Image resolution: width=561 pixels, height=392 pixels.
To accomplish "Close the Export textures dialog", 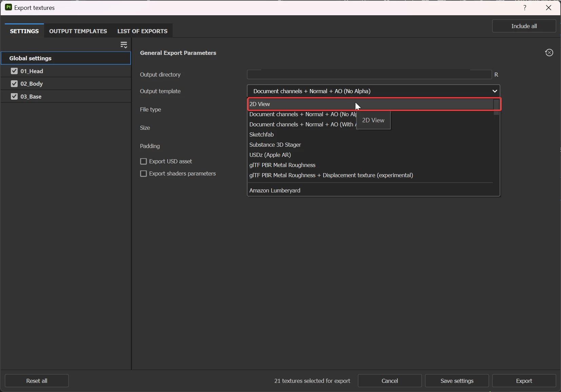I will point(549,7).
